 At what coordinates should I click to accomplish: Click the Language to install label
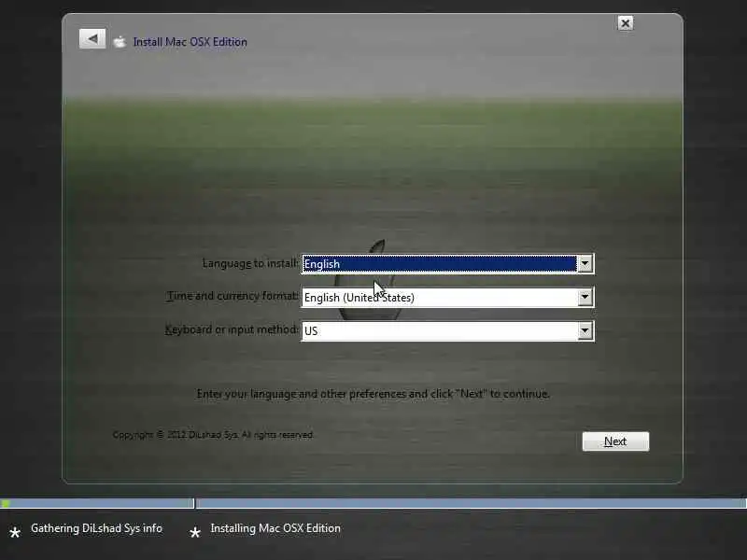(250, 263)
